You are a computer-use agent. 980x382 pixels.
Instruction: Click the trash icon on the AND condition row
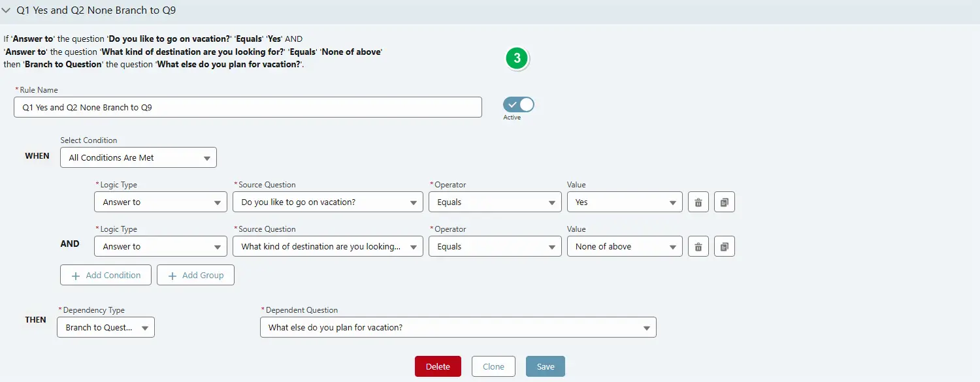click(698, 246)
